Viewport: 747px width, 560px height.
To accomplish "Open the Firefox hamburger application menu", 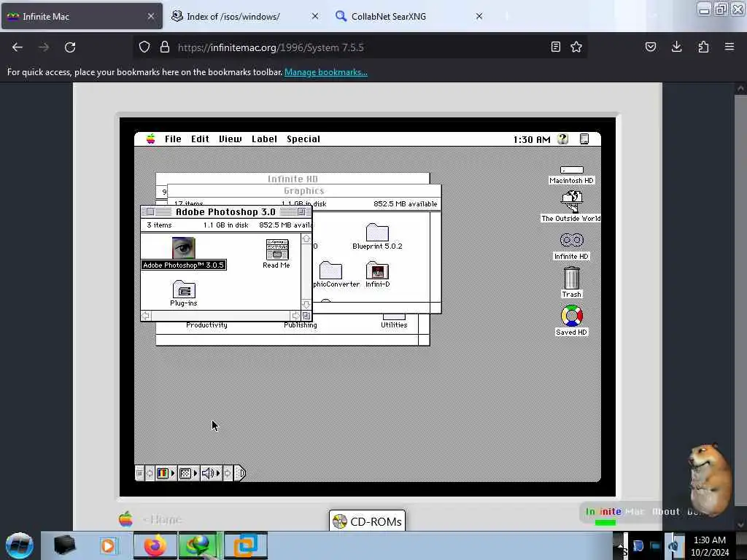I will pyautogui.click(x=729, y=47).
